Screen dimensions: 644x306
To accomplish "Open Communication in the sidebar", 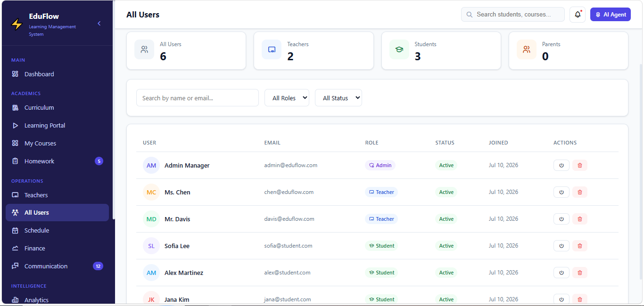I will coord(57,266).
